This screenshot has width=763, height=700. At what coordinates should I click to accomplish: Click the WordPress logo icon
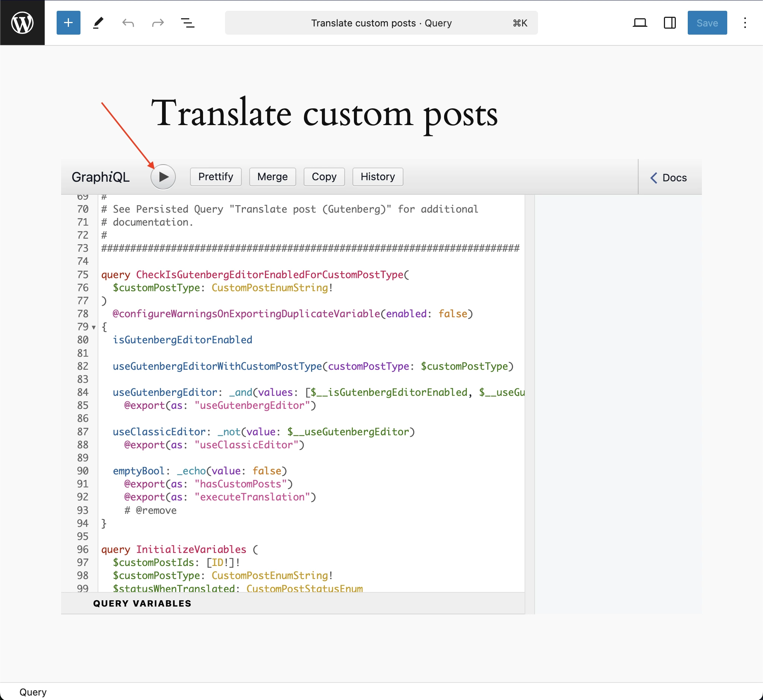tap(23, 23)
